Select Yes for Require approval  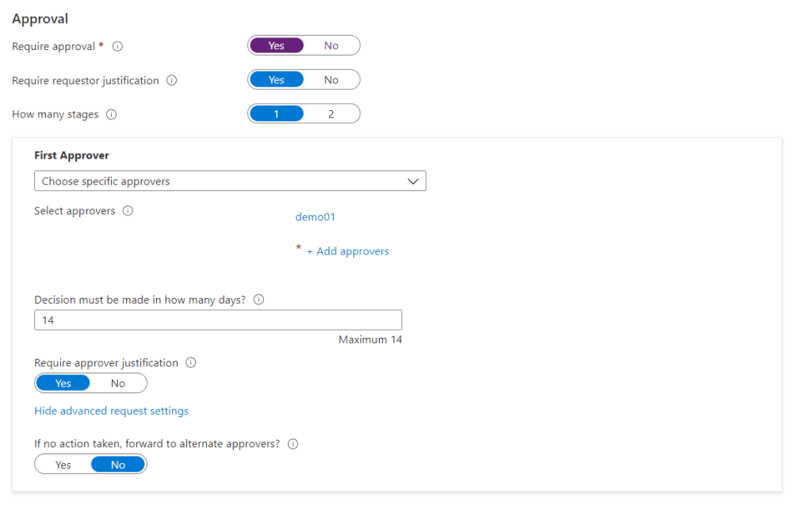[276, 46]
